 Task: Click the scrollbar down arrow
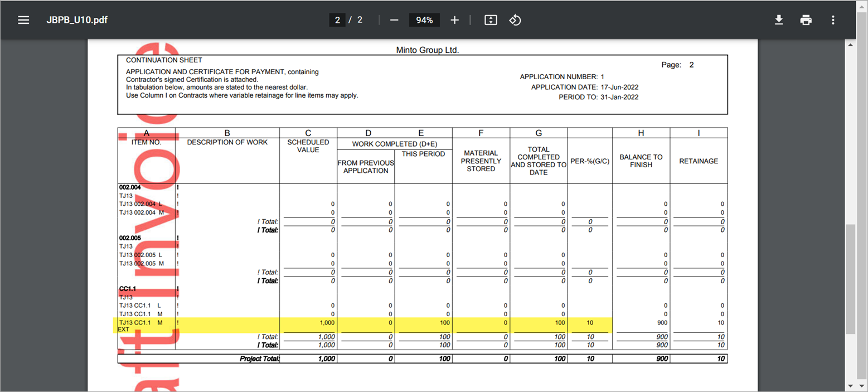coord(850,385)
